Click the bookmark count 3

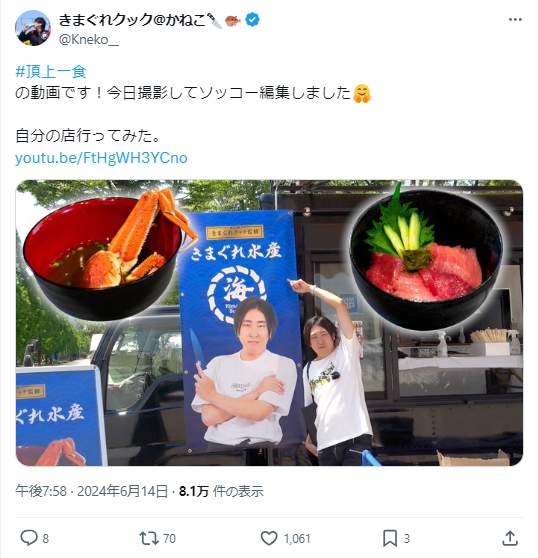coord(407,538)
